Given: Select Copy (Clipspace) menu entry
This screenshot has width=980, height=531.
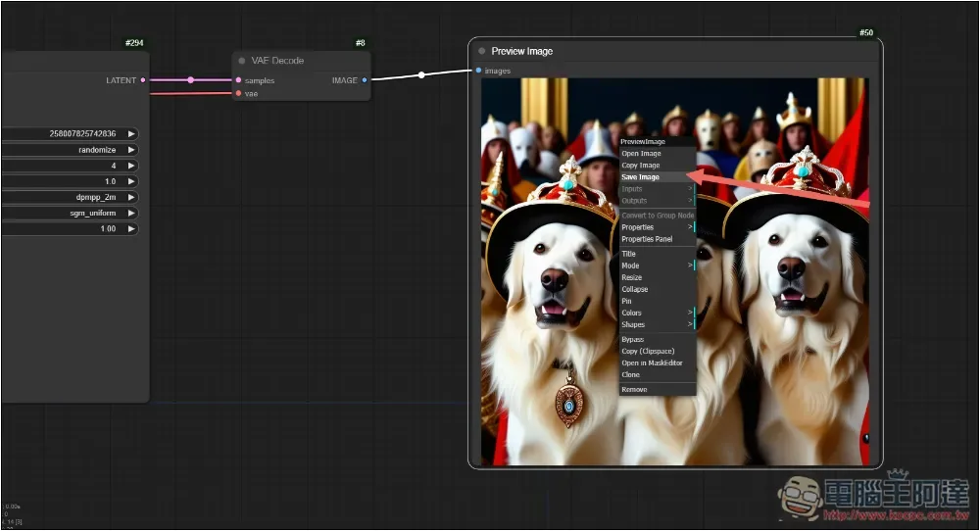Looking at the screenshot, I should [x=658, y=351].
